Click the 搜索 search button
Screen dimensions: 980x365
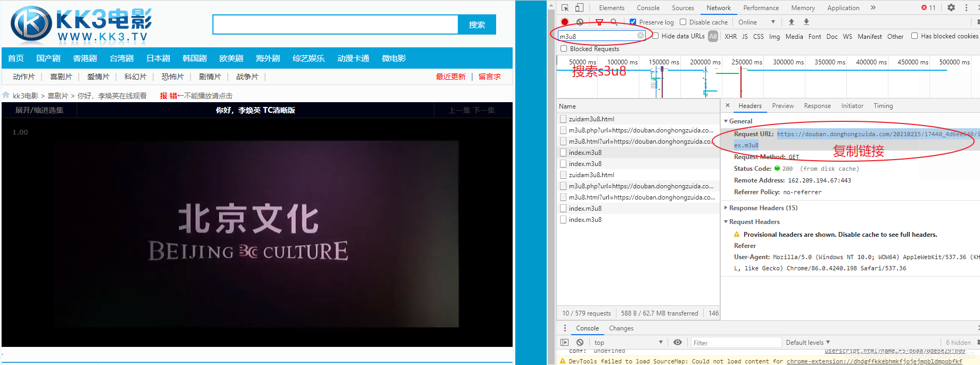pyautogui.click(x=477, y=24)
